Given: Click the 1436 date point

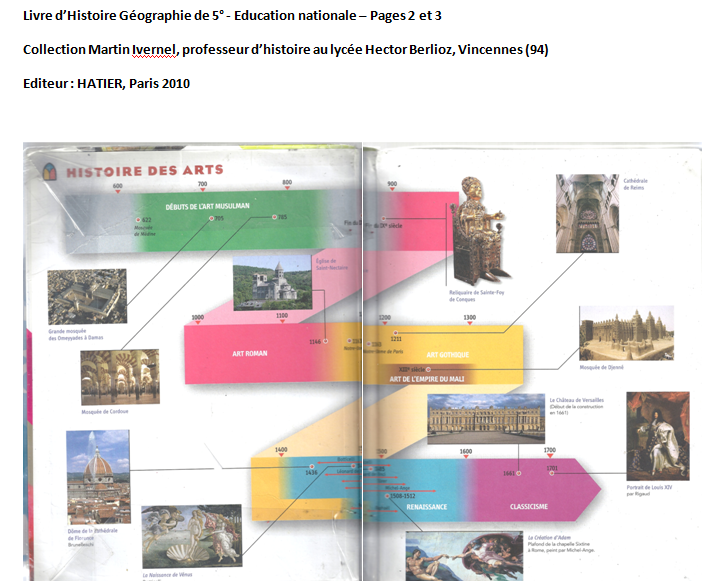Looking at the screenshot, I should click(x=312, y=467).
